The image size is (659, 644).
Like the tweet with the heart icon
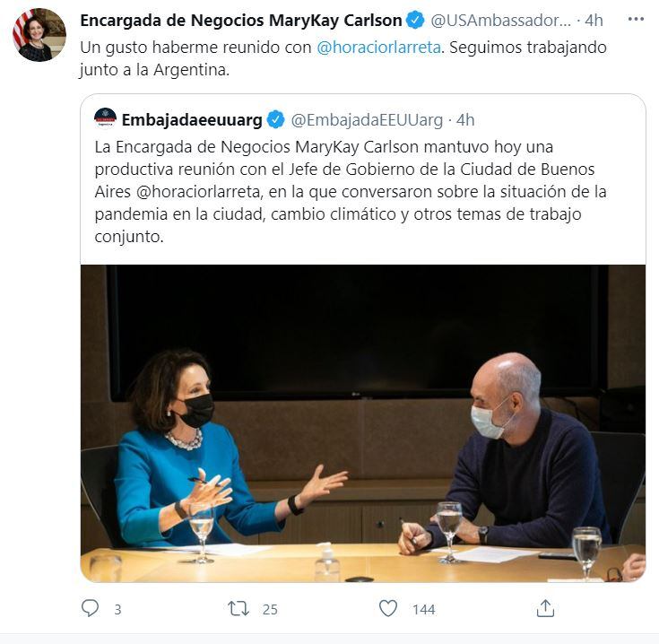point(388,608)
